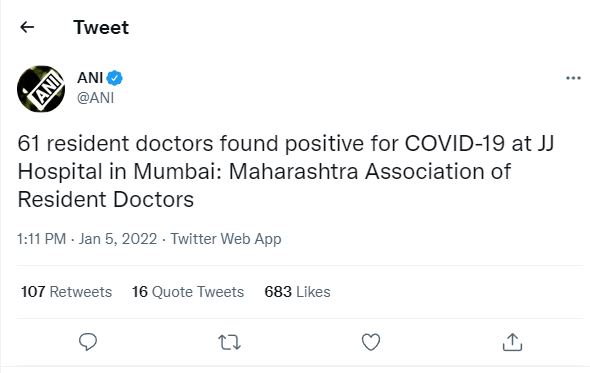Image resolution: width=590 pixels, height=373 pixels.
Task: Click the @ANI handle
Action: click(95, 98)
